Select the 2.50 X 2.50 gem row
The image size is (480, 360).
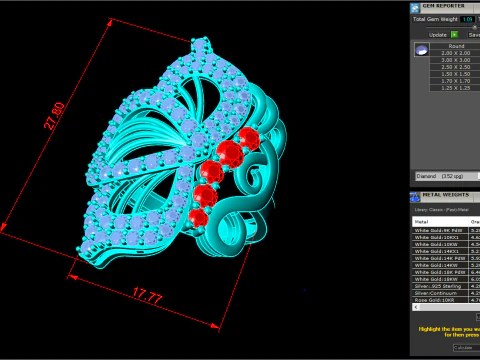455,67
